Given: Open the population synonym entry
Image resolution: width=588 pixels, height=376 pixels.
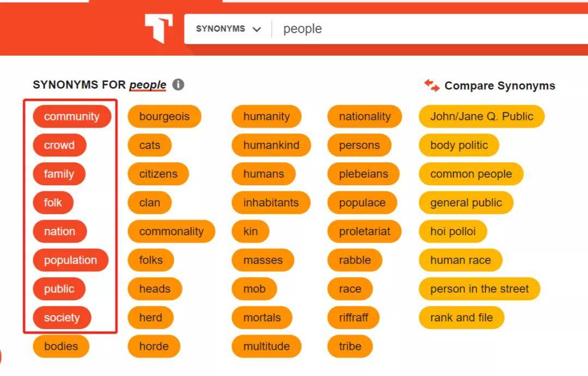Looking at the screenshot, I should tap(70, 260).
